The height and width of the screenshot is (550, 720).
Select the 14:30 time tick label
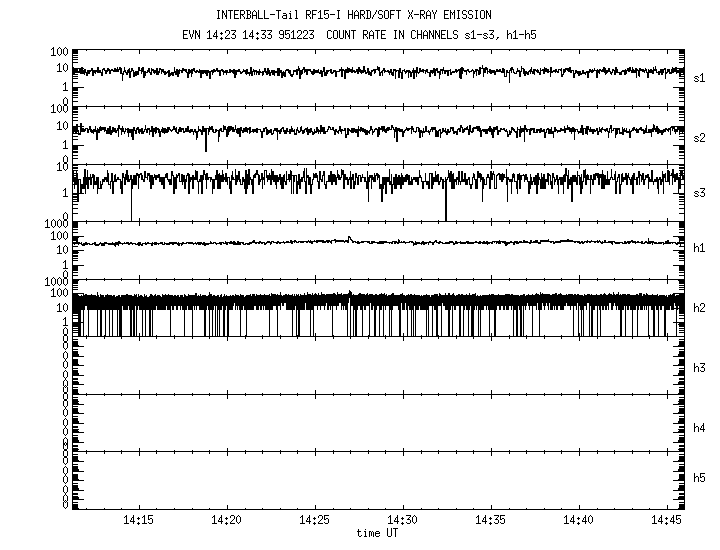pos(403,521)
